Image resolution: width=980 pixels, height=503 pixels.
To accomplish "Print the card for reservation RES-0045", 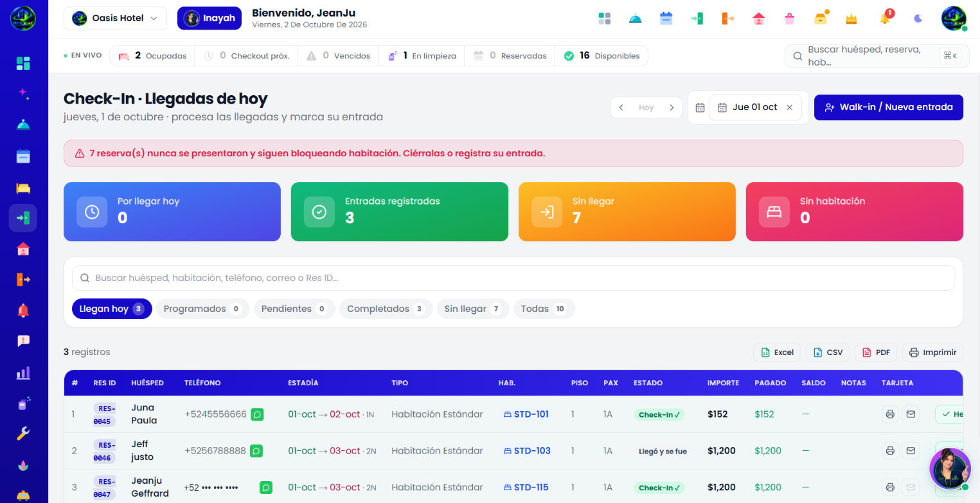I will click(890, 414).
